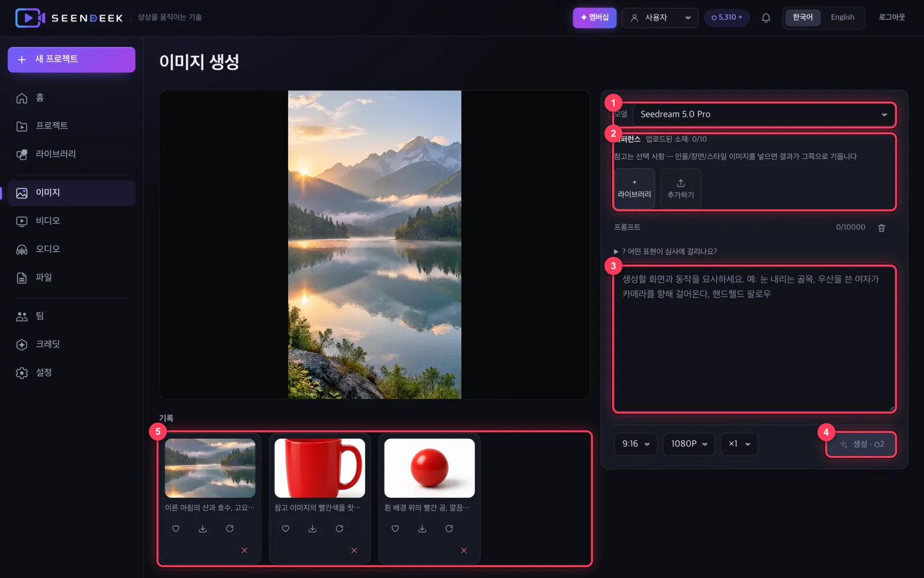
Task: Open 오디오 in the sidebar
Action: 72,249
